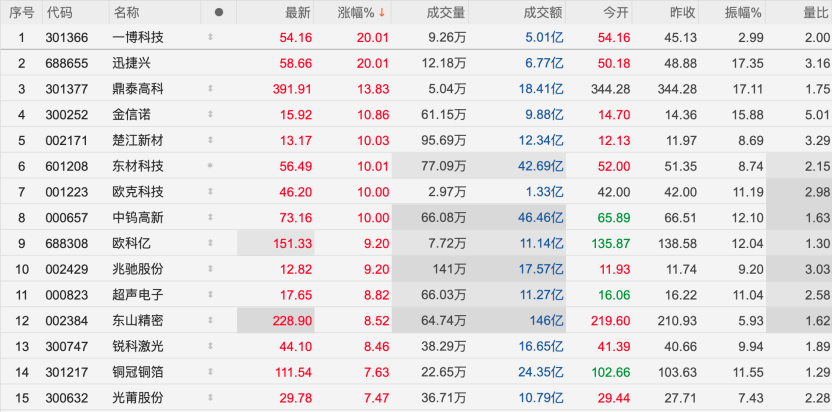This screenshot has width=832, height=412.
Task: Sort table by 最新 column header
Action: click(x=298, y=13)
